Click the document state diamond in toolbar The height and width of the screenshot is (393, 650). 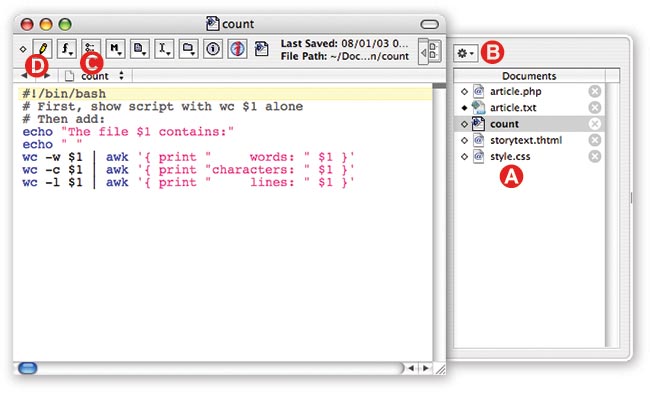(23, 49)
